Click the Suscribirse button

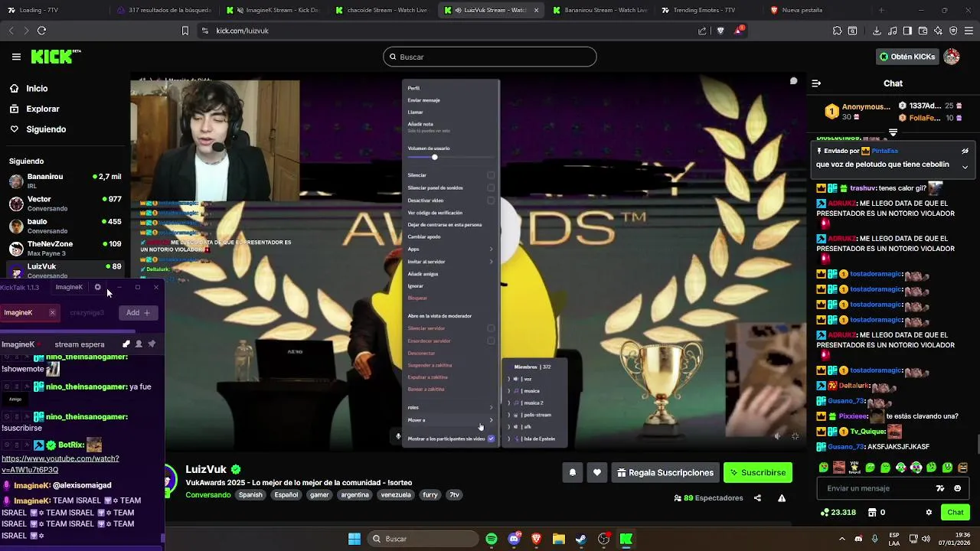pos(758,473)
